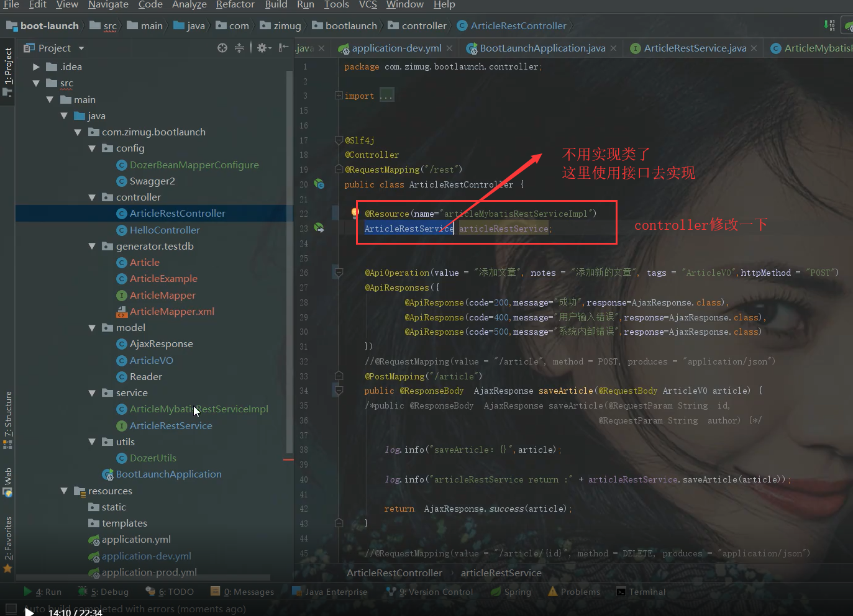Click the Project panel vertical scrollbar
853x616 pixels.
pos(289,261)
